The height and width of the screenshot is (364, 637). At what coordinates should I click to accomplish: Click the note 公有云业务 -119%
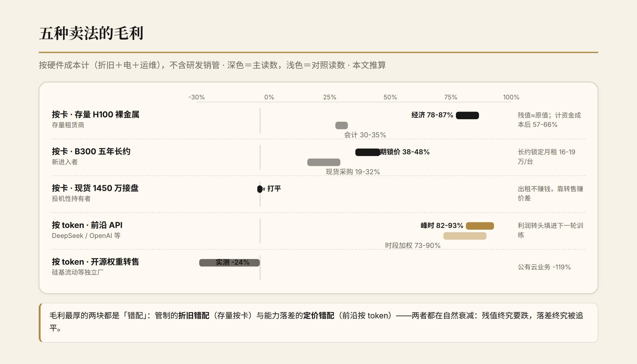(544, 267)
